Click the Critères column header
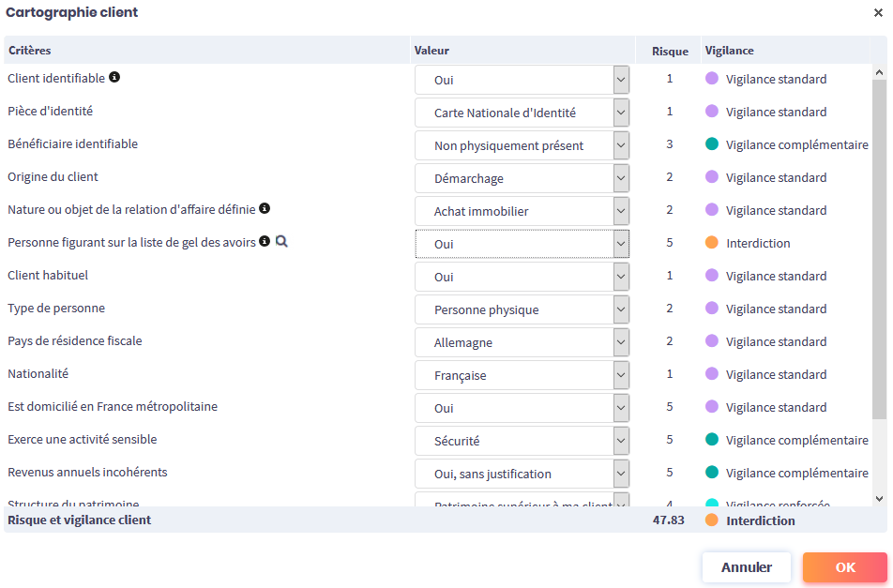Image resolution: width=893 pixels, height=588 pixels. [30, 51]
